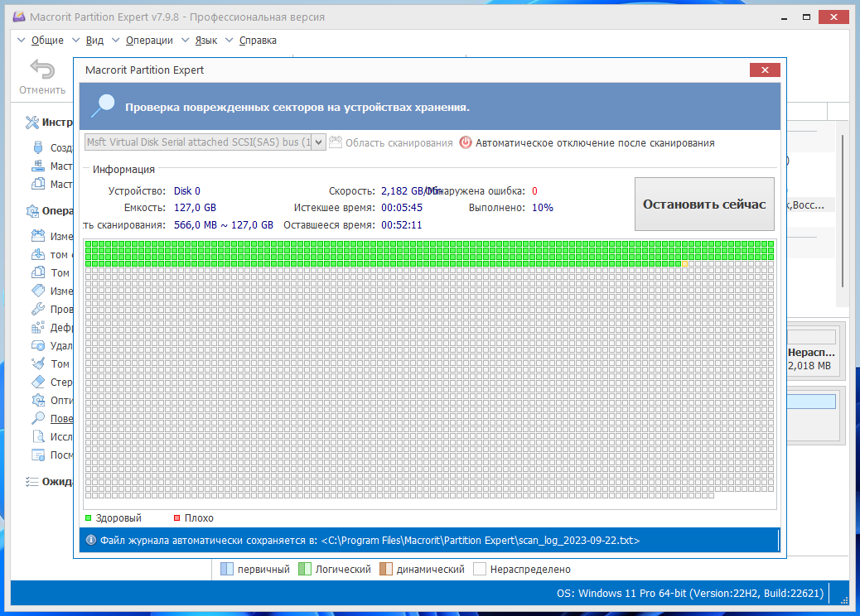This screenshot has width=860, height=616.
Task: Open the Вид menu
Action: (94, 40)
